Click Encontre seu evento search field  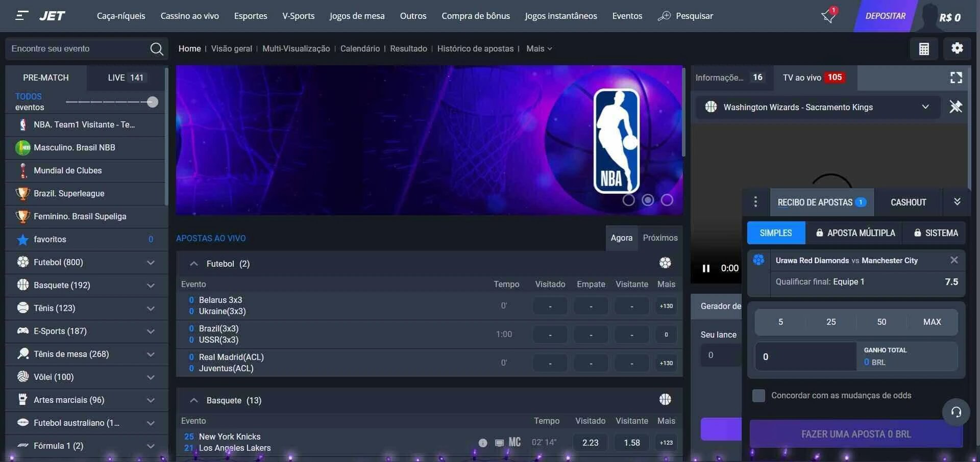(x=77, y=48)
